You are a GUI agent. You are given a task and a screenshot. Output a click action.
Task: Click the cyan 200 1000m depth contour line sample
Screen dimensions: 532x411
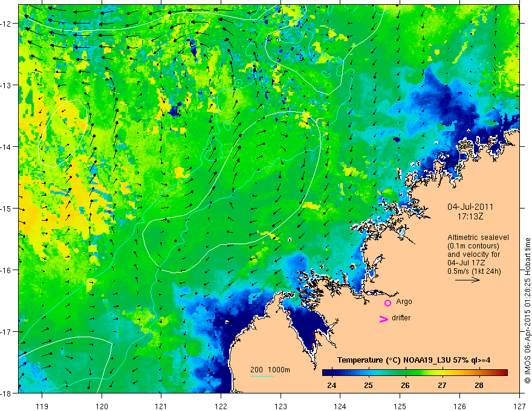[x=262, y=376]
